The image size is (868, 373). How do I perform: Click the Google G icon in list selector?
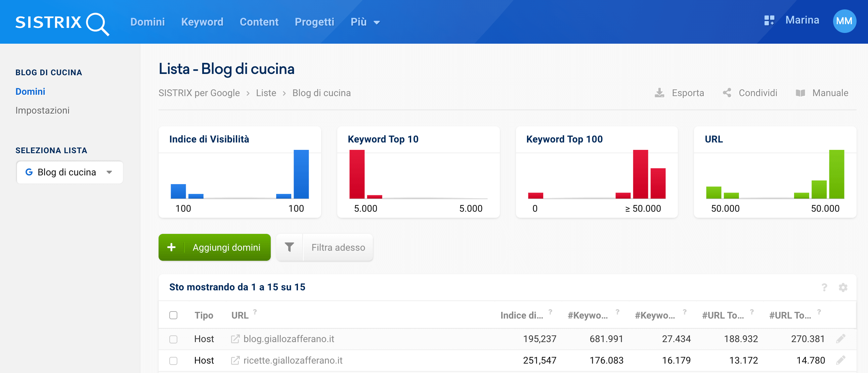tap(29, 172)
